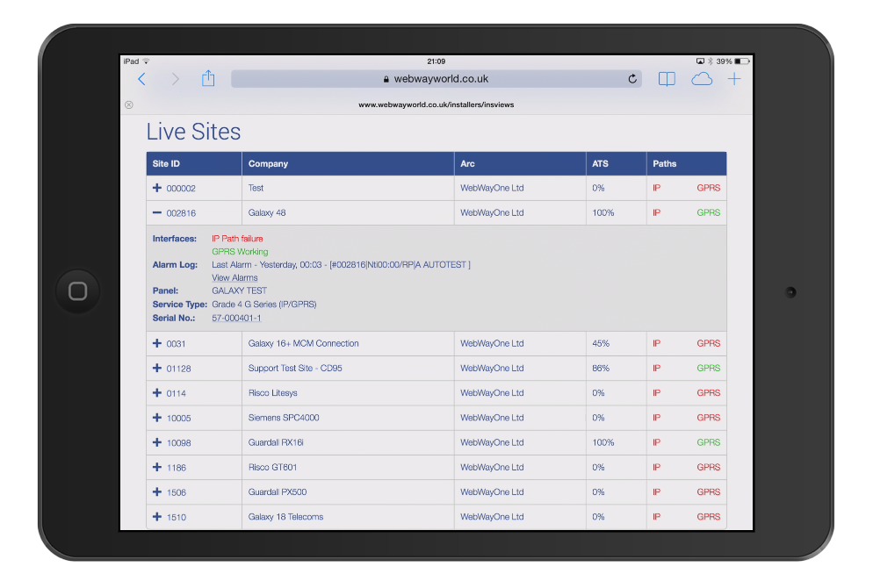The height and width of the screenshot is (588, 873).
Task: Click WebWayOne Ltd in Support Test Site row
Action: click(x=492, y=368)
